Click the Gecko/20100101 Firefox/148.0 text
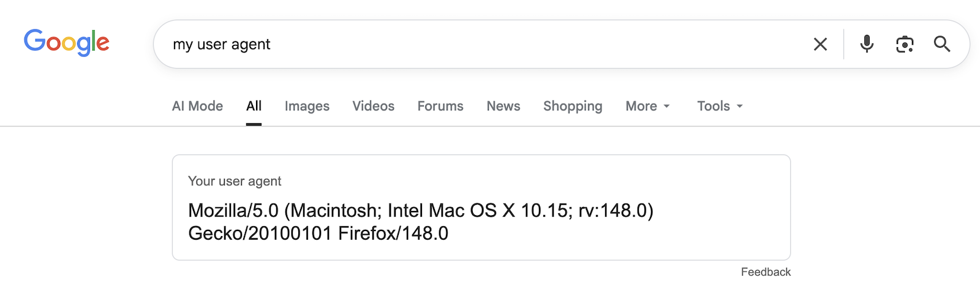The image size is (980, 282). click(x=318, y=233)
